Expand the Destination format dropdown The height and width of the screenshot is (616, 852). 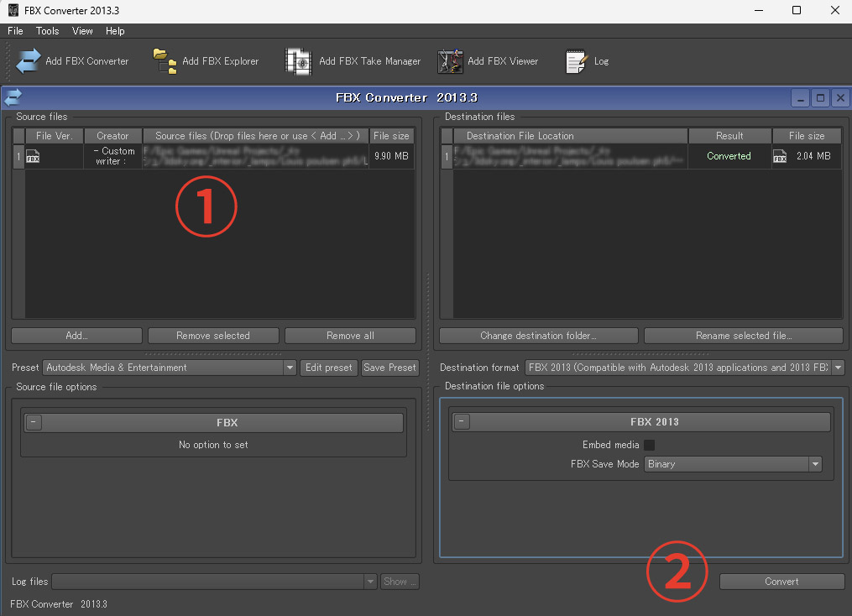838,368
